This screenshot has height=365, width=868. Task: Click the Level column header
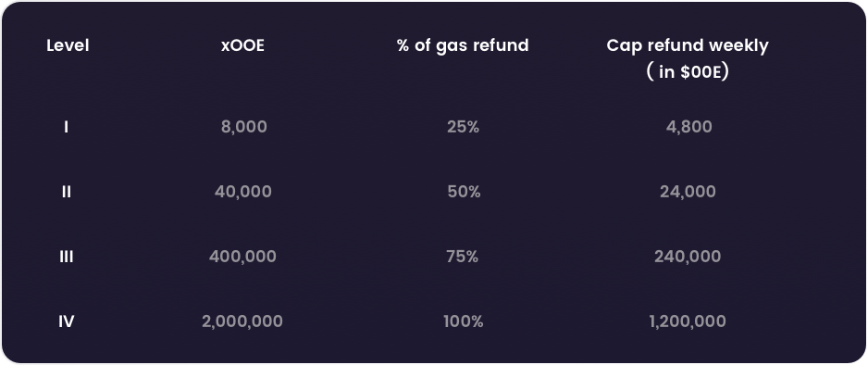coord(68,45)
